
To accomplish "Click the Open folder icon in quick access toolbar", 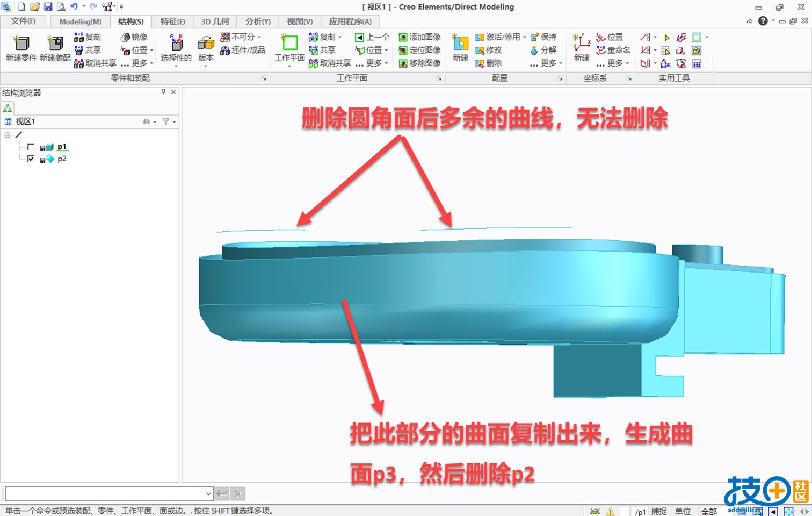I will (35, 7).
